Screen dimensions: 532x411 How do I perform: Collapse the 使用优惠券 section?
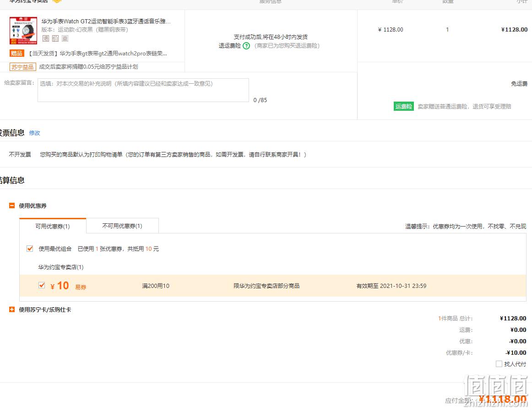pyautogui.click(x=12, y=205)
